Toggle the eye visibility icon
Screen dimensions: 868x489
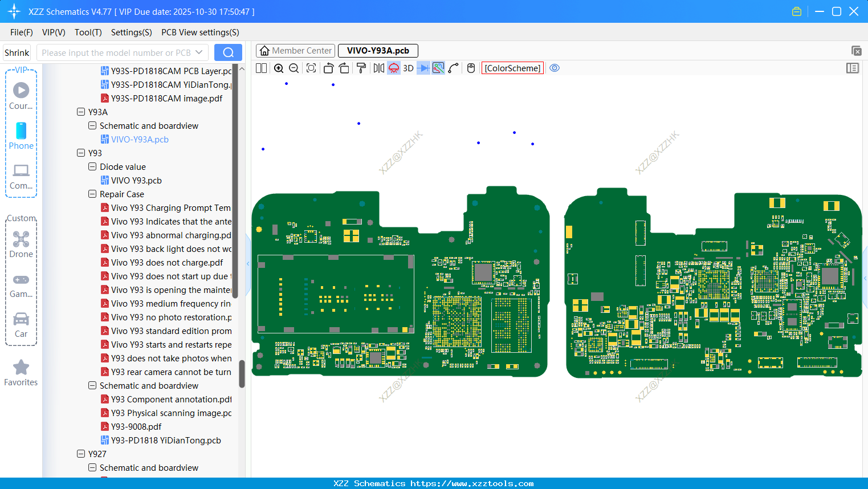pyautogui.click(x=555, y=68)
